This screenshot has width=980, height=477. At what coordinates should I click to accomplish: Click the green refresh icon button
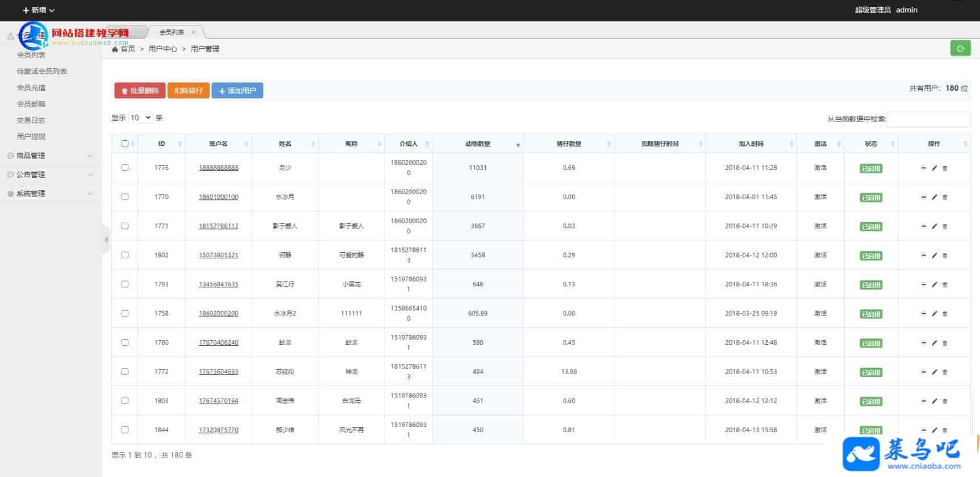tap(960, 49)
